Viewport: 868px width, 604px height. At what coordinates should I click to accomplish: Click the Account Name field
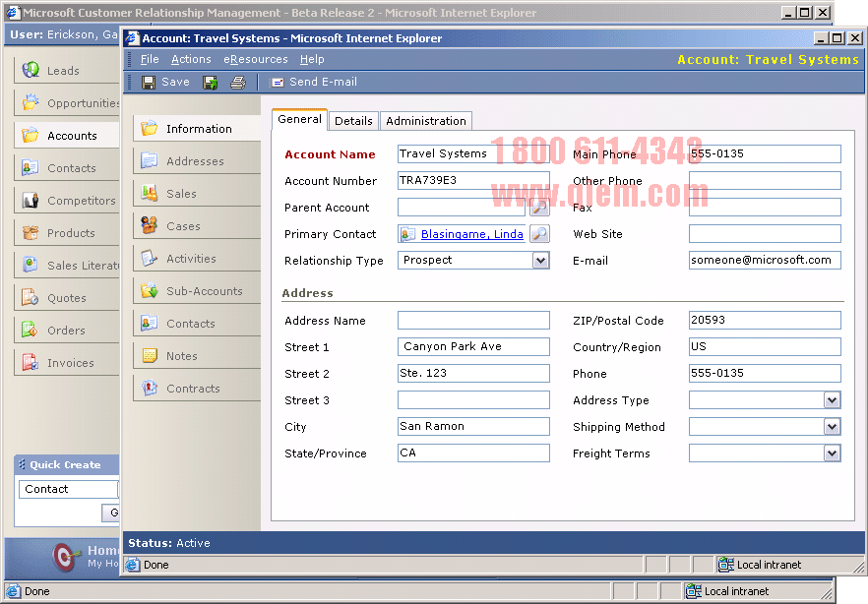pyautogui.click(x=473, y=153)
